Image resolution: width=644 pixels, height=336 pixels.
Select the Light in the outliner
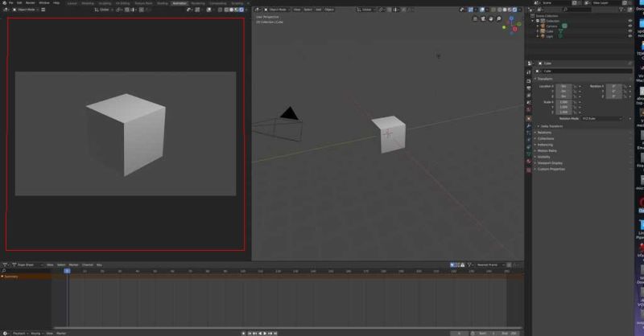550,36
